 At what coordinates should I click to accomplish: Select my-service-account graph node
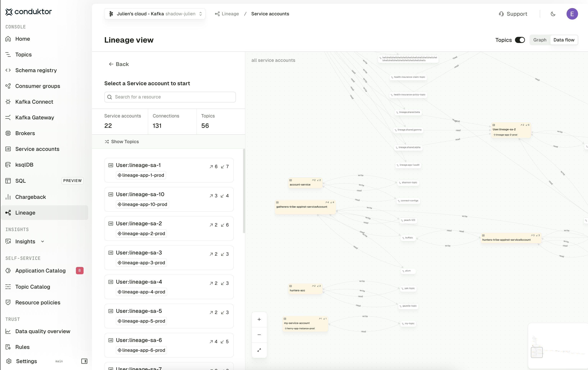tap(305, 324)
